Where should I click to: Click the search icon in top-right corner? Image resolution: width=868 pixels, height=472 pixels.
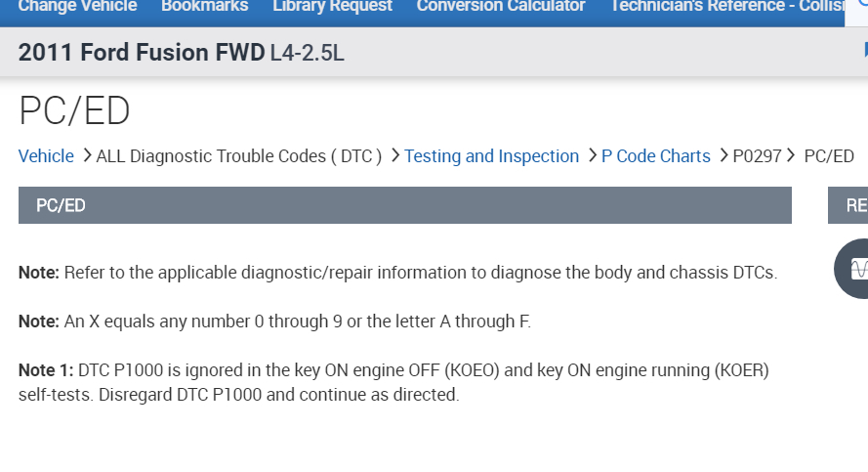tap(861, 4)
